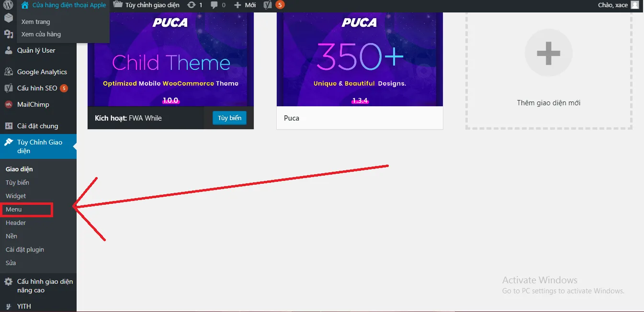
Task: Click the Thêm giao diện mới label
Action: click(549, 103)
